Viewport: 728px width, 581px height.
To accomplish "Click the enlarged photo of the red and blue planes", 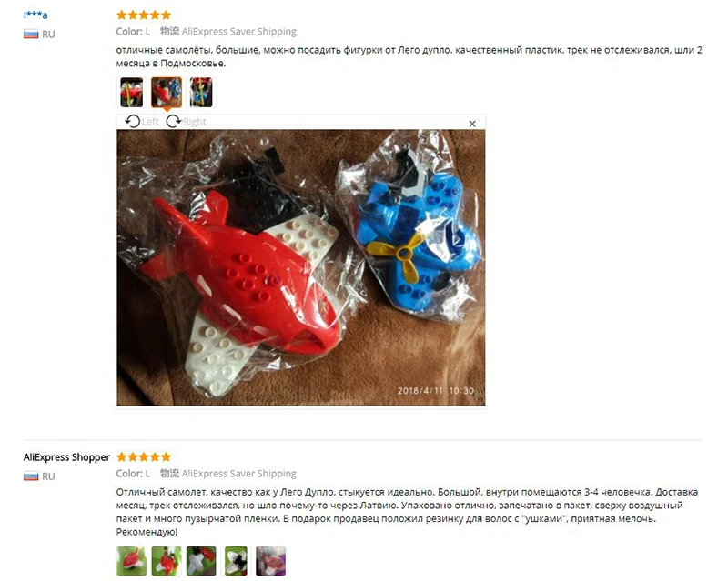I will [x=301, y=267].
